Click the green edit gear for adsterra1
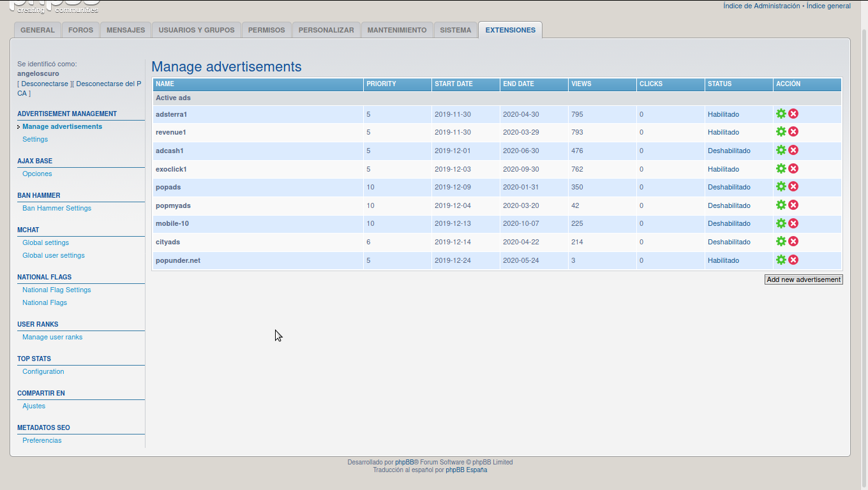The image size is (868, 490). (781, 114)
